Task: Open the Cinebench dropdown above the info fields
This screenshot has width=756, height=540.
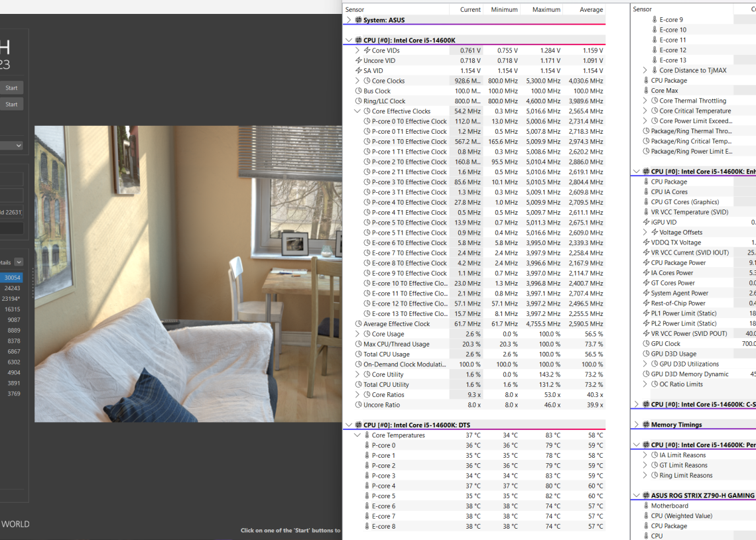Action: (11, 146)
